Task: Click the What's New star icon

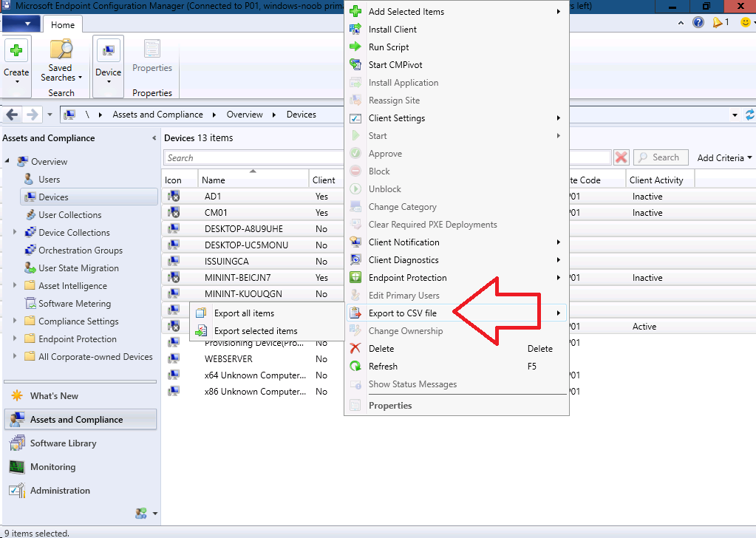Action: 17,396
